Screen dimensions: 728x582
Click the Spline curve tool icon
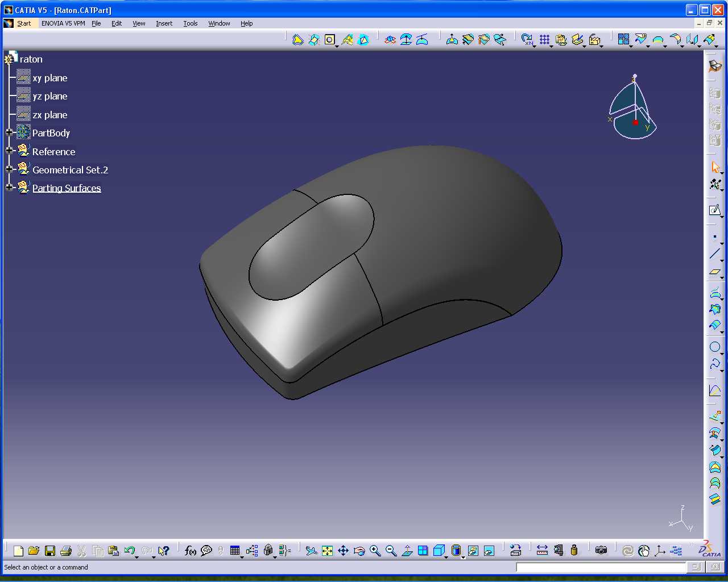(715, 364)
